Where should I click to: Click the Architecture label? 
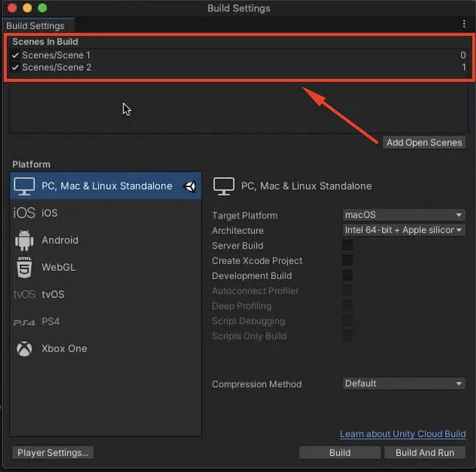tap(238, 231)
